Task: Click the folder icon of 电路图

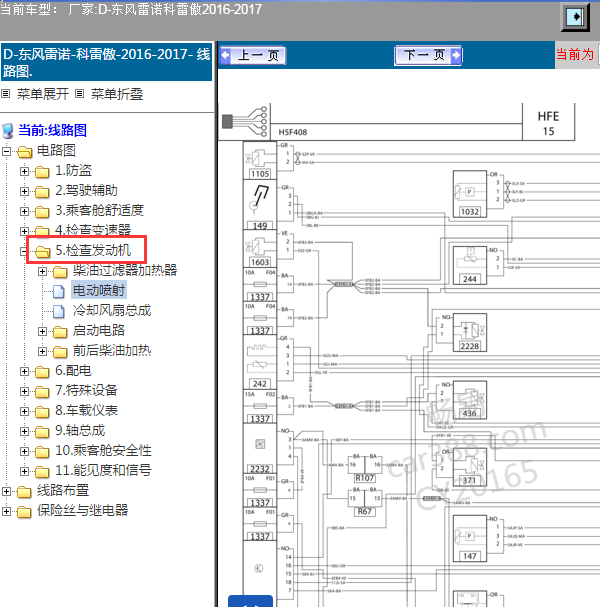Action: click(x=24, y=152)
